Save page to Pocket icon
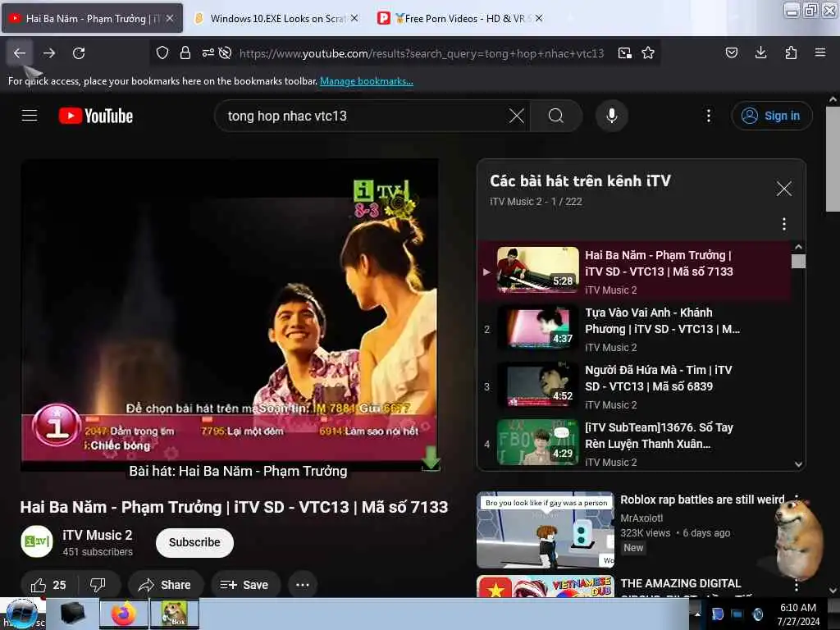Screen dimensions: 840x630 pyautogui.click(x=732, y=52)
